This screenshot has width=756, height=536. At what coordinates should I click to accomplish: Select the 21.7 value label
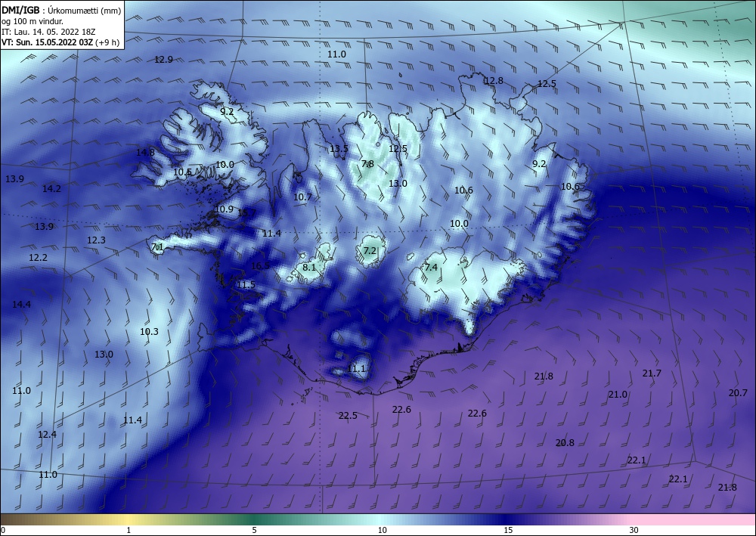coord(652,373)
